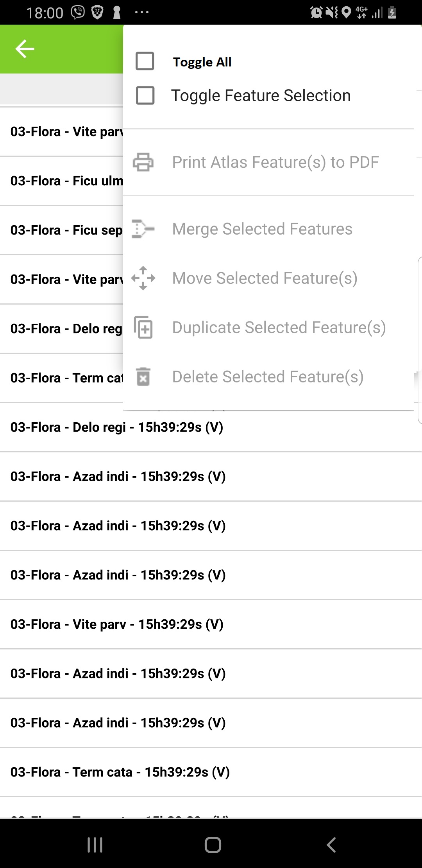Select Move Selected Feature(s) option
This screenshot has height=868, width=422.
[x=265, y=278]
